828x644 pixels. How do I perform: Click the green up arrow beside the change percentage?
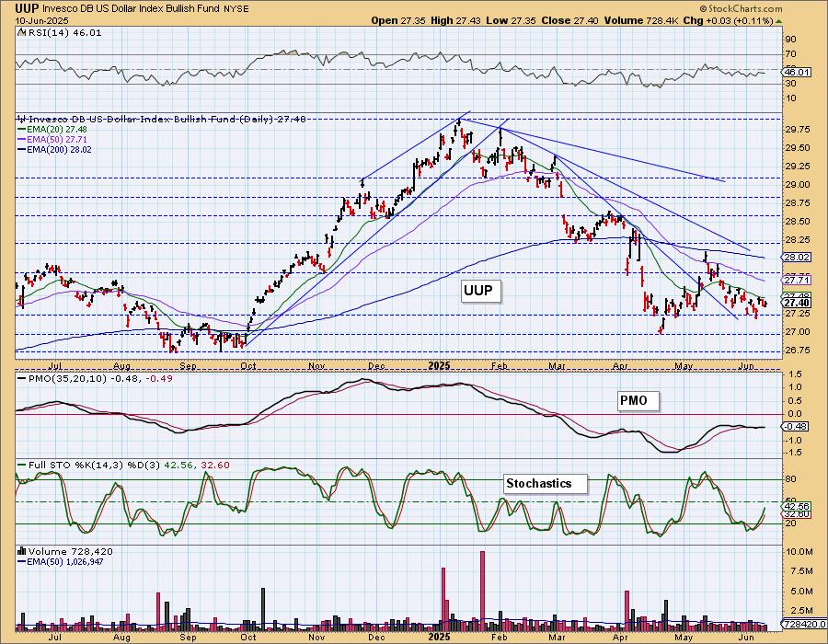click(x=778, y=21)
